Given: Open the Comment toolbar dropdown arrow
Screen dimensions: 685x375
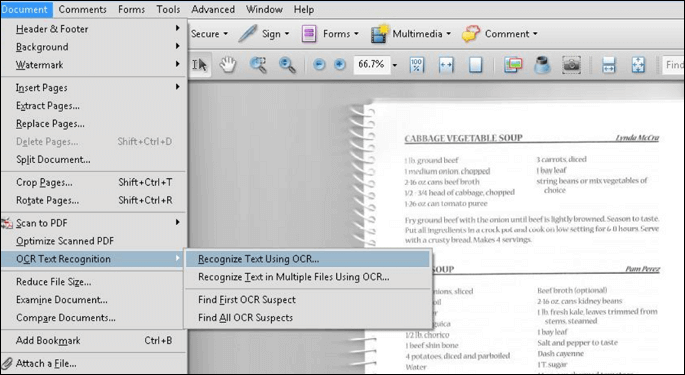Looking at the screenshot, I should click(x=535, y=34).
